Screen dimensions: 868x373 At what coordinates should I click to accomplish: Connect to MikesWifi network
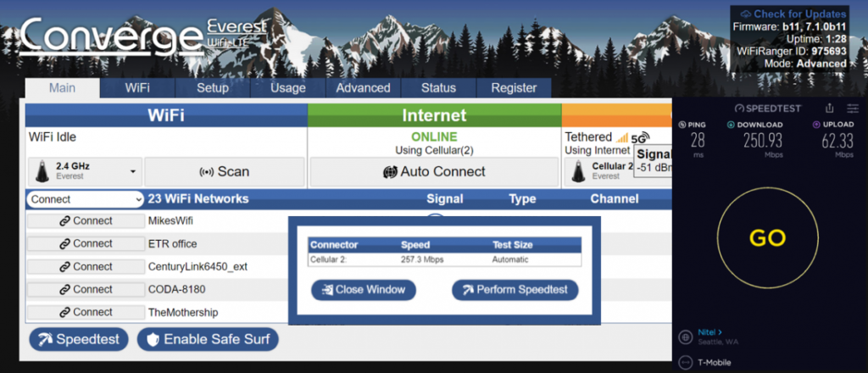coord(86,220)
